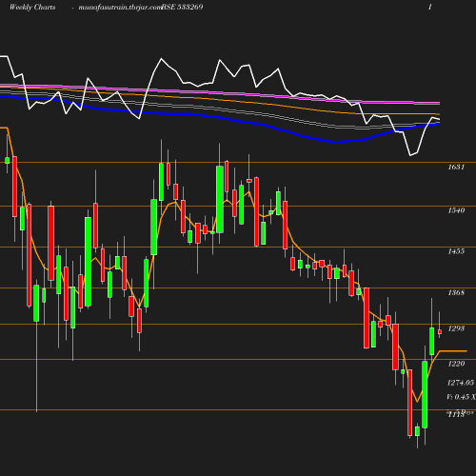Click the 1631 price level label
Viewport: 476px width, 476px height.
pyautogui.click(x=456, y=167)
